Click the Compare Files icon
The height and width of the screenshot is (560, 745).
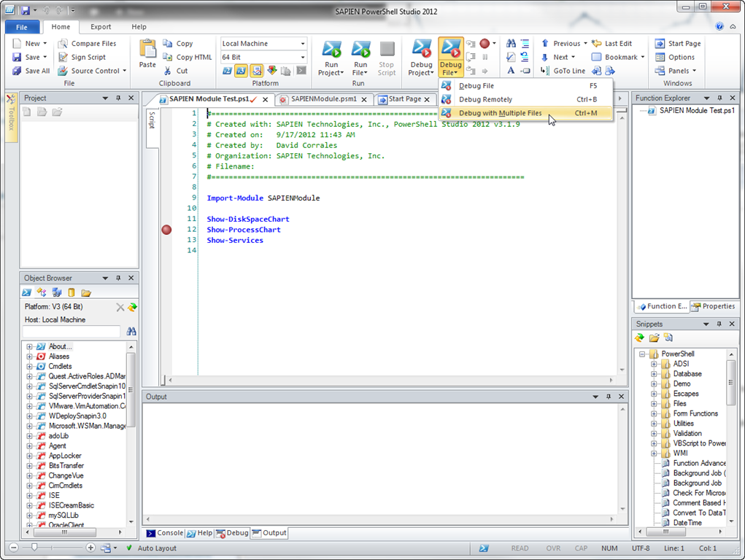point(63,43)
